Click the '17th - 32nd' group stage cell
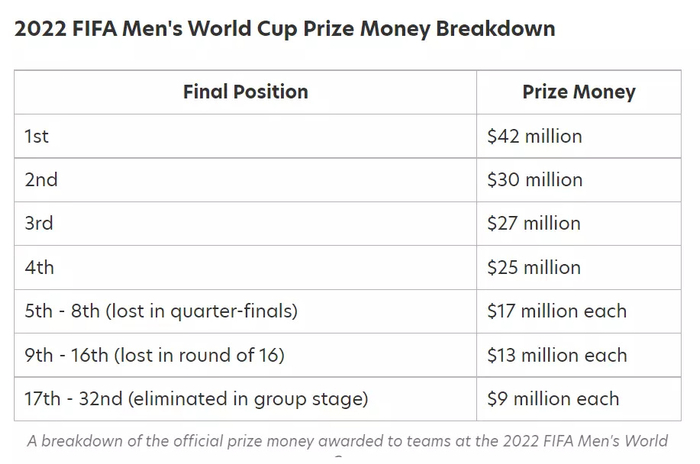700x464 pixels. point(196,399)
